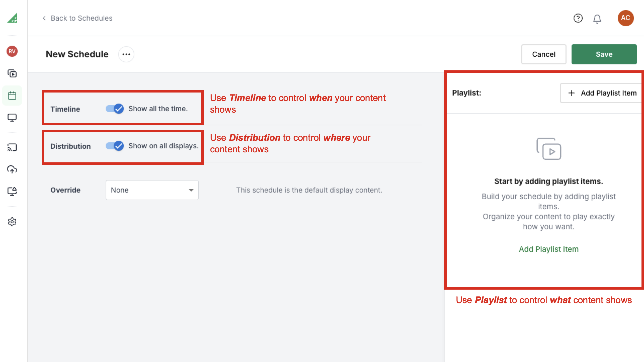
Task: Open the display alerts icon in sidebar
Action: (x=12, y=191)
